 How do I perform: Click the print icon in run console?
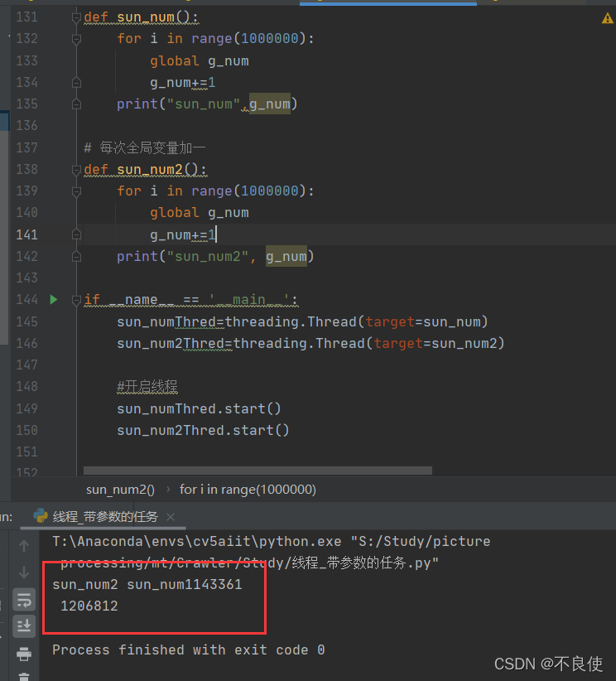click(x=24, y=653)
